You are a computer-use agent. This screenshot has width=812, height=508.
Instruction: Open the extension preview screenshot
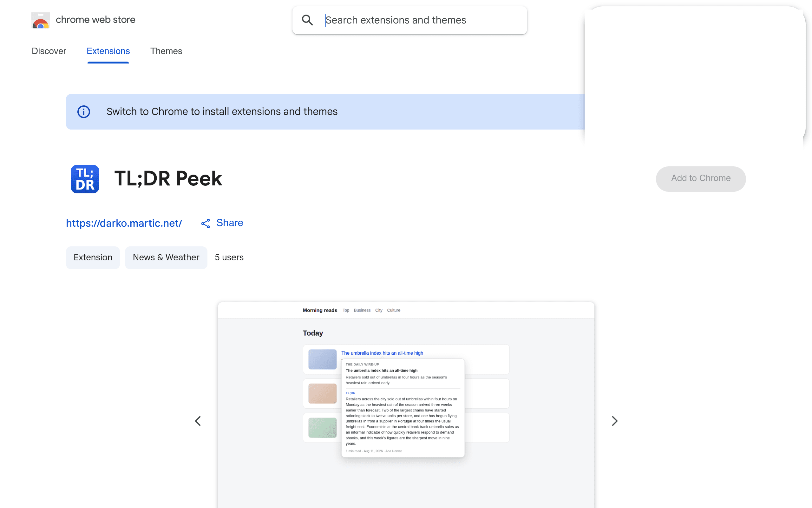coord(406,405)
